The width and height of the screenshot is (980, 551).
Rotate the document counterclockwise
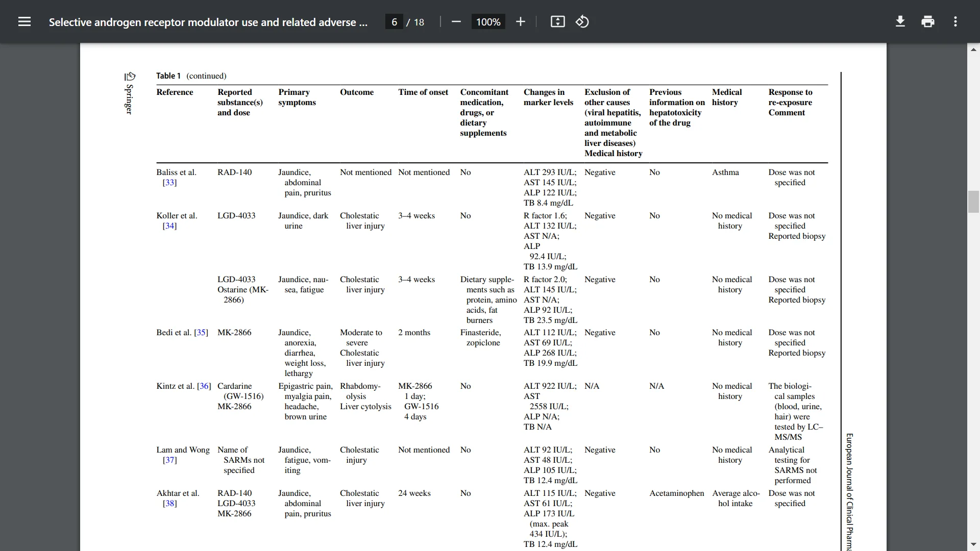point(582,21)
